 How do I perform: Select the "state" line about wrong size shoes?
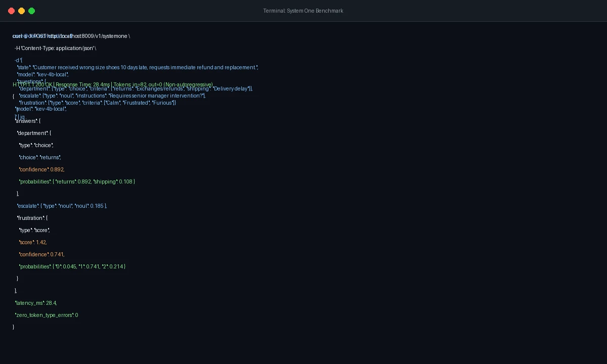(138, 67)
